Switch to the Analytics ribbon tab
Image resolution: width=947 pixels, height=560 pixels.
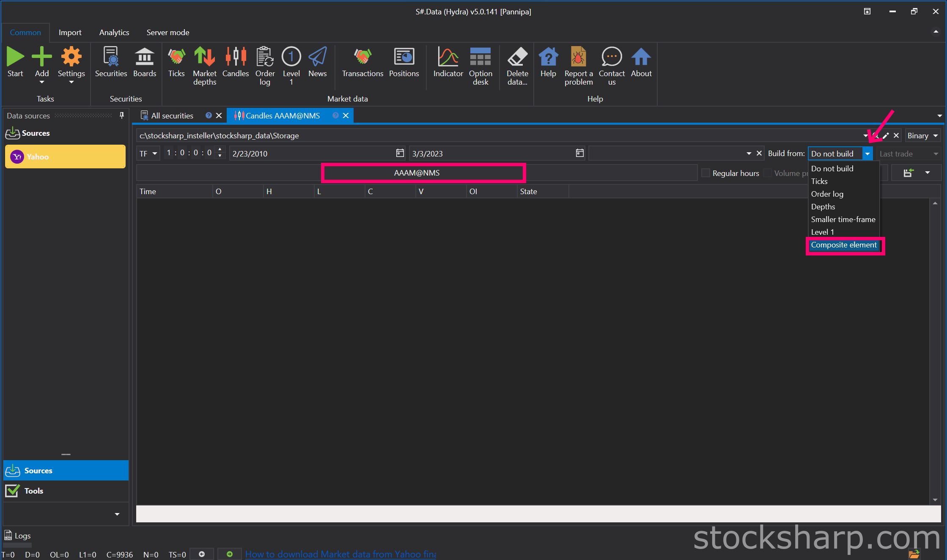pos(114,33)
